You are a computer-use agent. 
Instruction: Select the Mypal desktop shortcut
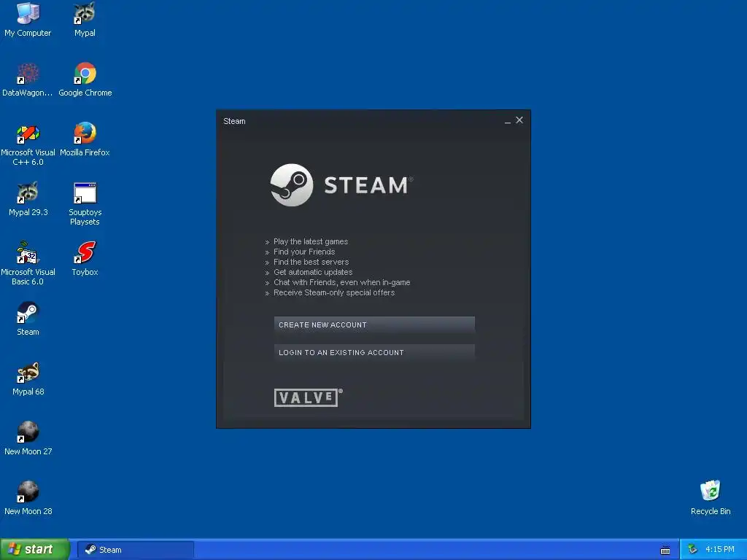85,19
